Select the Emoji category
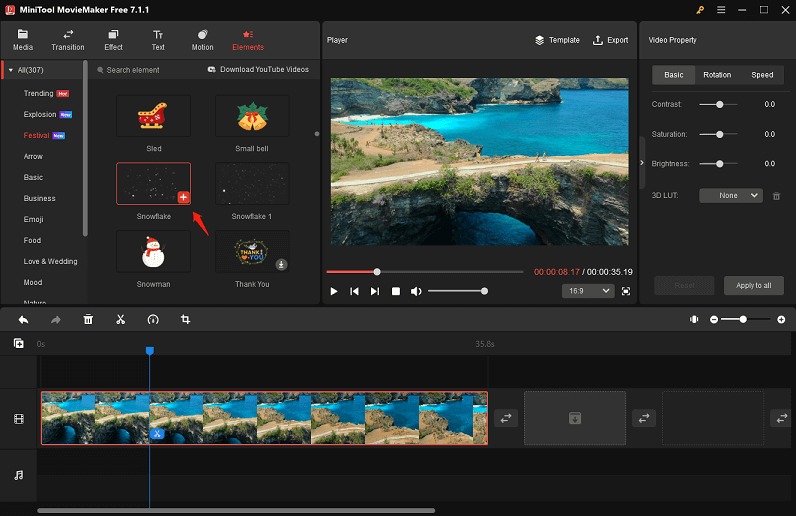Viewport: 796px width, 516px height. [33, 219]
